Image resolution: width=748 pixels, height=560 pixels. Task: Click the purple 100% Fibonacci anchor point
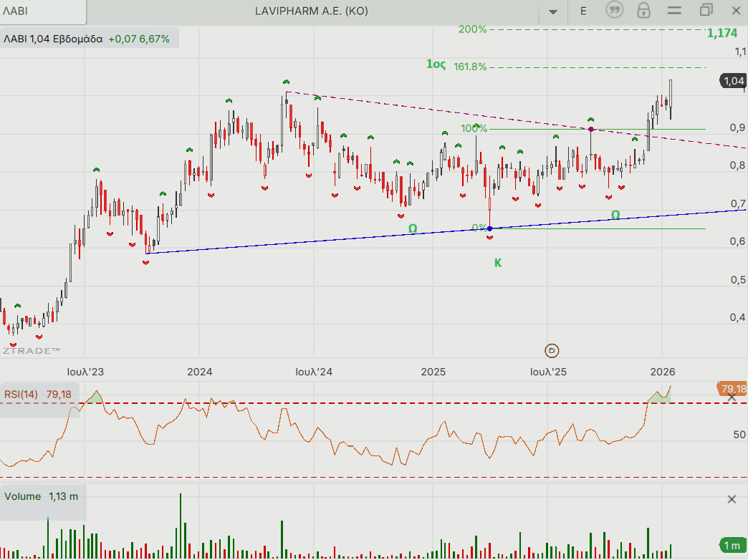click(x=590, y=129)
